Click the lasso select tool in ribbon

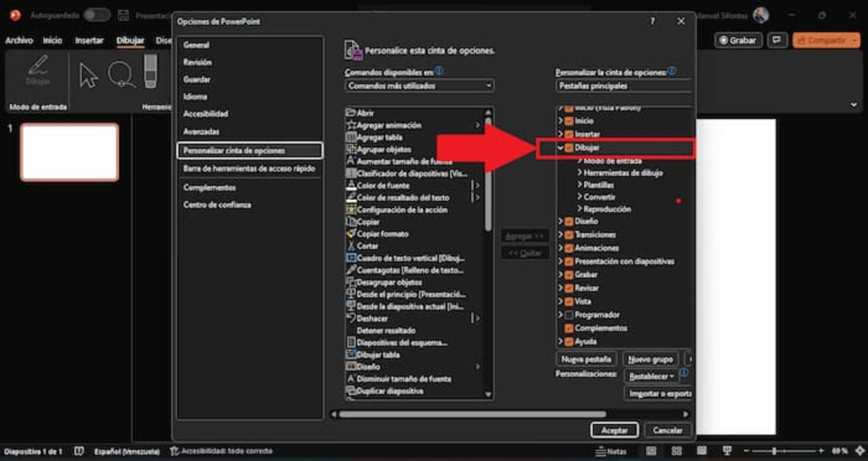(x=121, y=75)
